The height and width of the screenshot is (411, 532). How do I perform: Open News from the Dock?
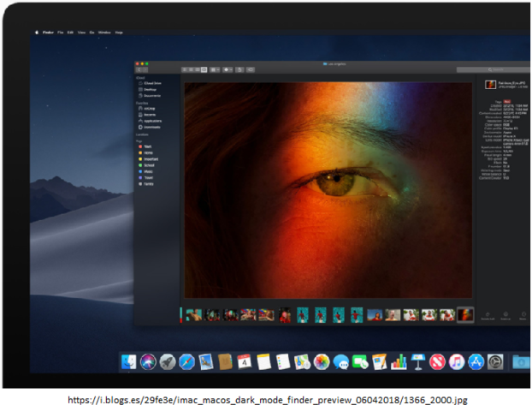[437, 361]
